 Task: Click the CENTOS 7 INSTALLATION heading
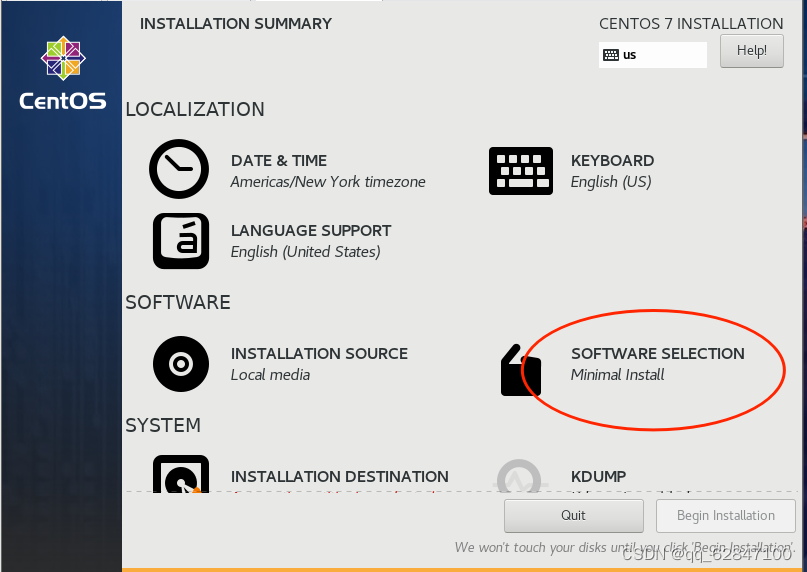coord(691,24)
